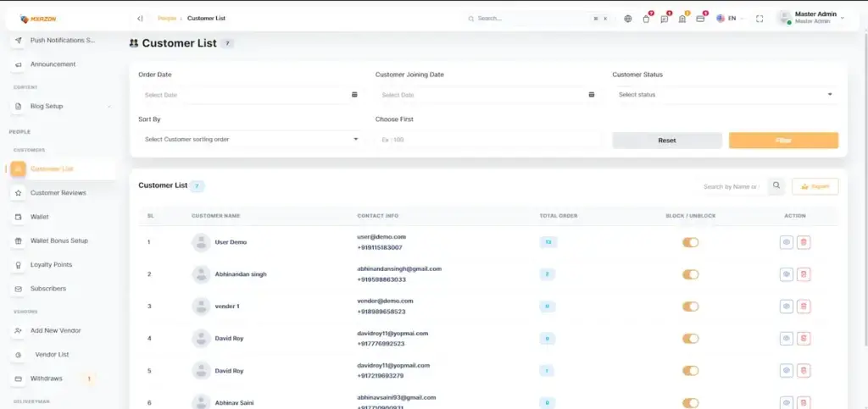
Task: Click the Order Date calendar icon
Action: pyautogui.click(x=354, y=95)
